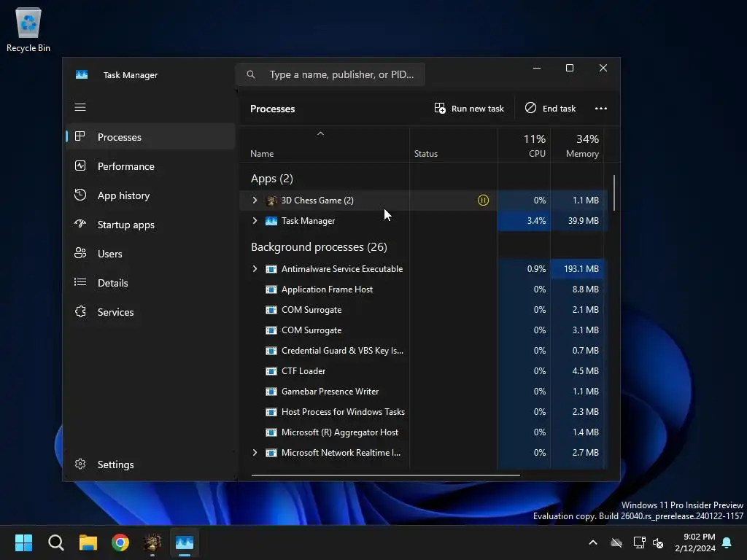
Task: Sort processes by Memory column
Action: (577, 146)
